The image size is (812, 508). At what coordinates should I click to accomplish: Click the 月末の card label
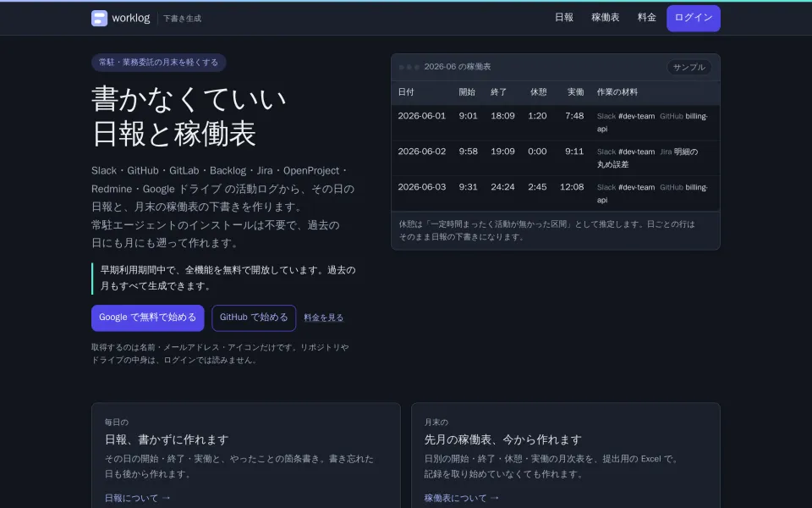436,422
